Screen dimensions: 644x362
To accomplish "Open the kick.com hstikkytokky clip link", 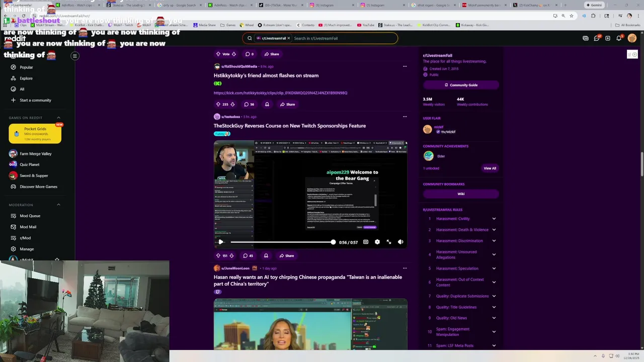I will tap(280, 93).
